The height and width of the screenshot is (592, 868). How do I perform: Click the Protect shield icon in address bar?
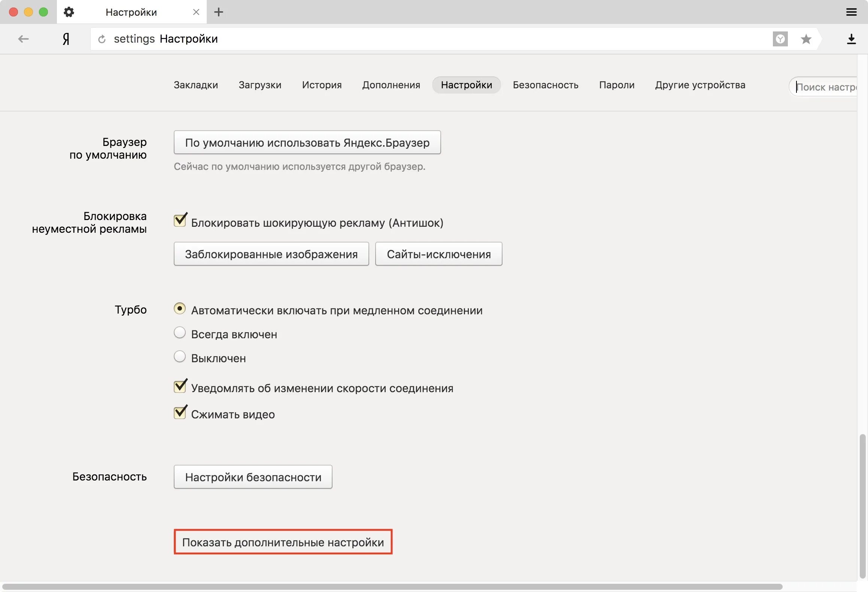click(780, 39)
